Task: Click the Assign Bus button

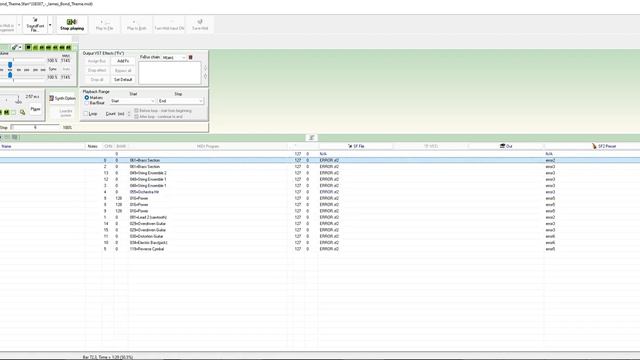Action: click(x=97, y=61)
